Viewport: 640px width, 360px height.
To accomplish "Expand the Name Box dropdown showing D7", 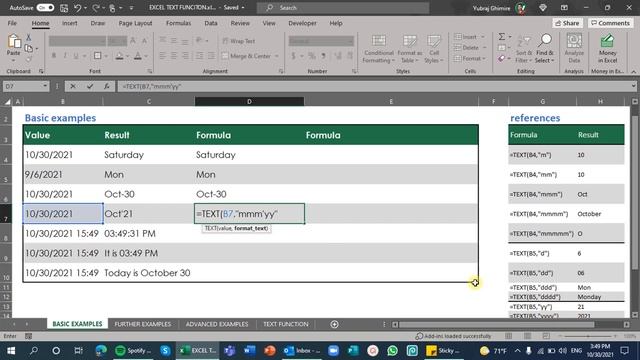I will coord(45,86).
